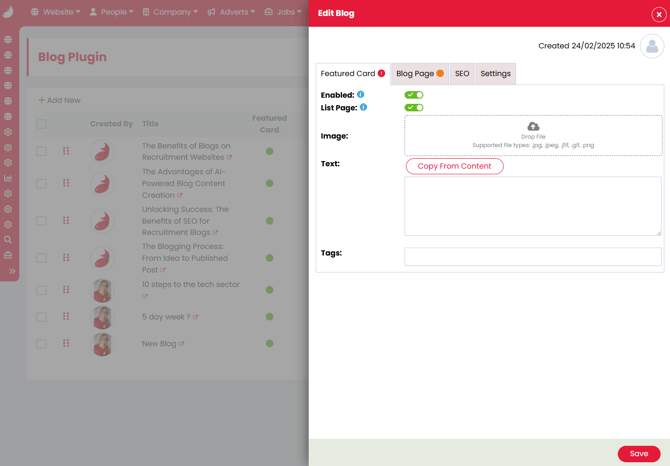Toggle the Enabled switch off
This screenshot has width=670, height=466.
click(x=413, y=95)
